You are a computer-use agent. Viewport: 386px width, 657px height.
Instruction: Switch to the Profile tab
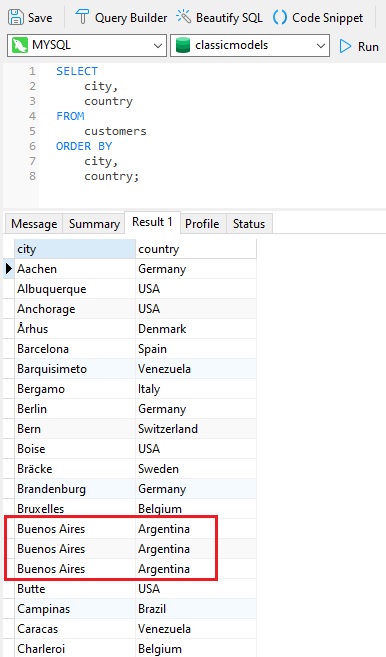[202, 223]
